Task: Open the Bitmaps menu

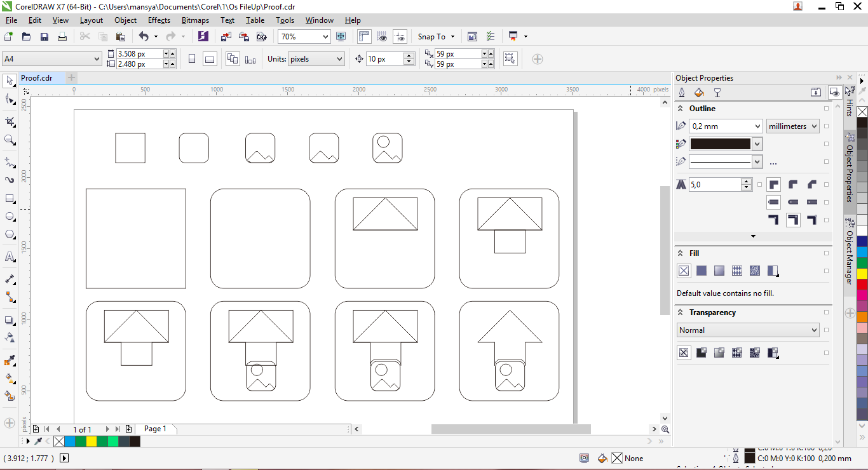Action: coord(195,20)
